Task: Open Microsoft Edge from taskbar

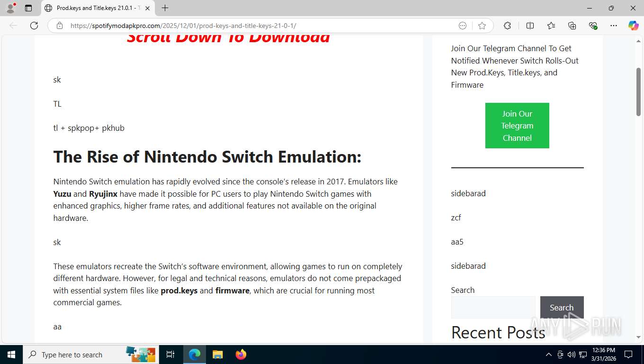Action: pos(195,355)
